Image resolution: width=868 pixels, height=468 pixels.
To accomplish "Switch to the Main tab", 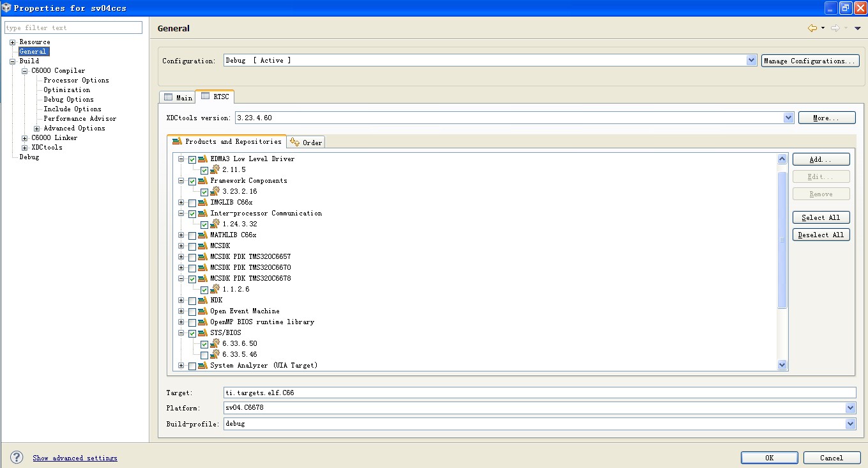I will pos(178,97).
